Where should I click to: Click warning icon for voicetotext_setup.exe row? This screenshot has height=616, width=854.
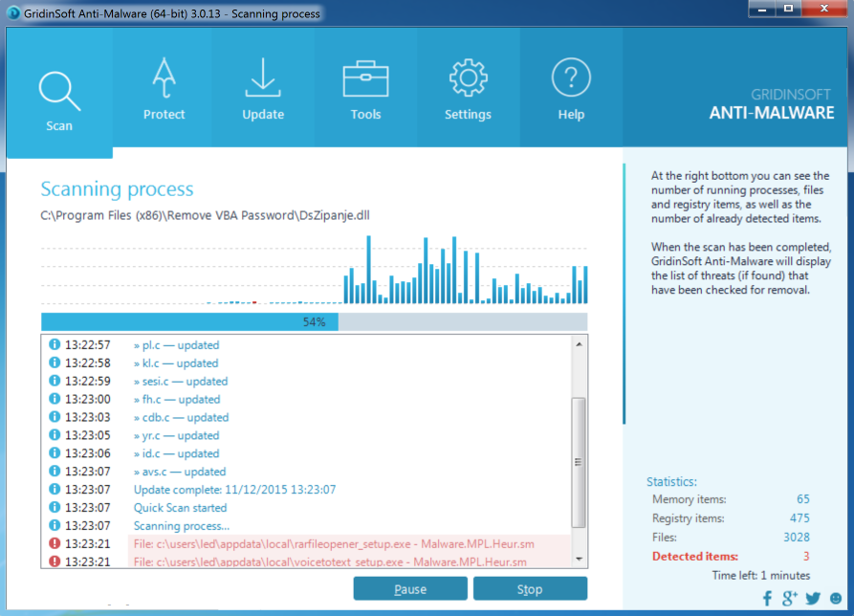point(55,561)
